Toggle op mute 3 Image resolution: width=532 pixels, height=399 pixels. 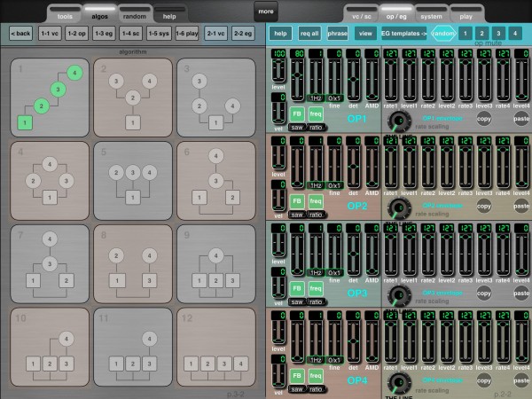[498, 34]
